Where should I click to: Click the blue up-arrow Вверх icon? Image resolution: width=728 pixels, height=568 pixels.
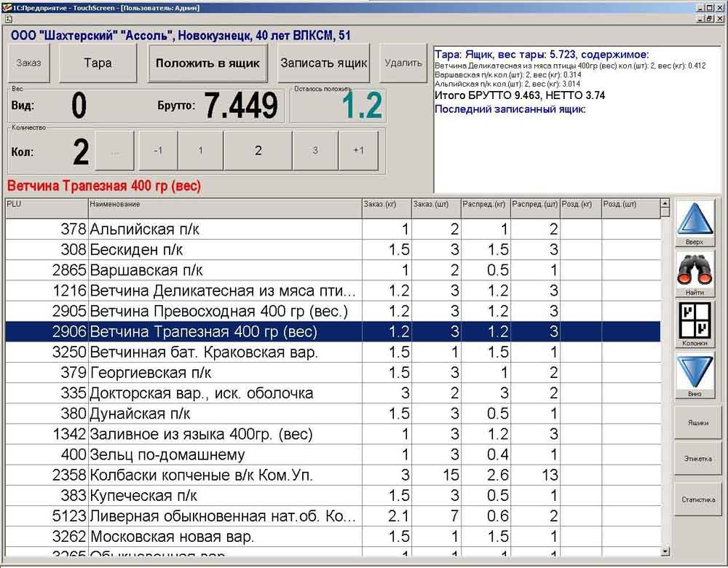695,219
